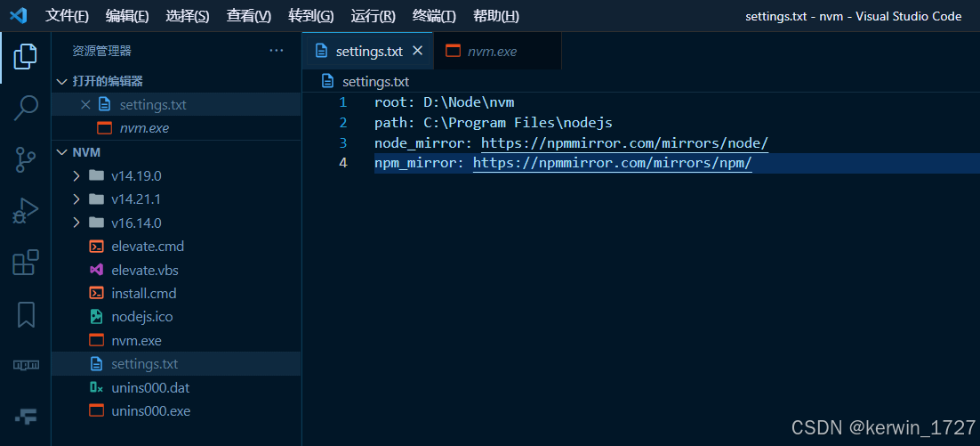980x446 pixels.
Task: Close settings.txt in open editors list
Action: (85, 104)
